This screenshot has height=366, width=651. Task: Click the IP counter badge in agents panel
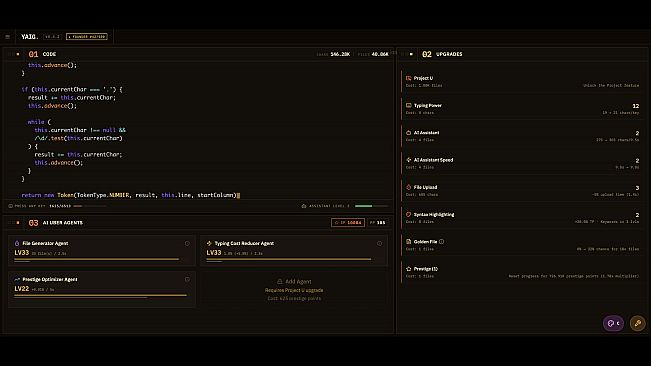(x=348, y=223)
